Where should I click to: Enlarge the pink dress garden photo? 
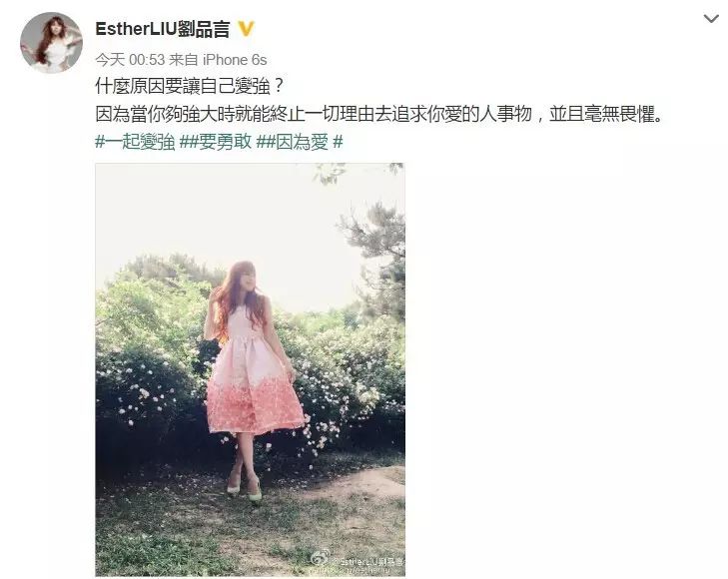click(x=251, y=369)
